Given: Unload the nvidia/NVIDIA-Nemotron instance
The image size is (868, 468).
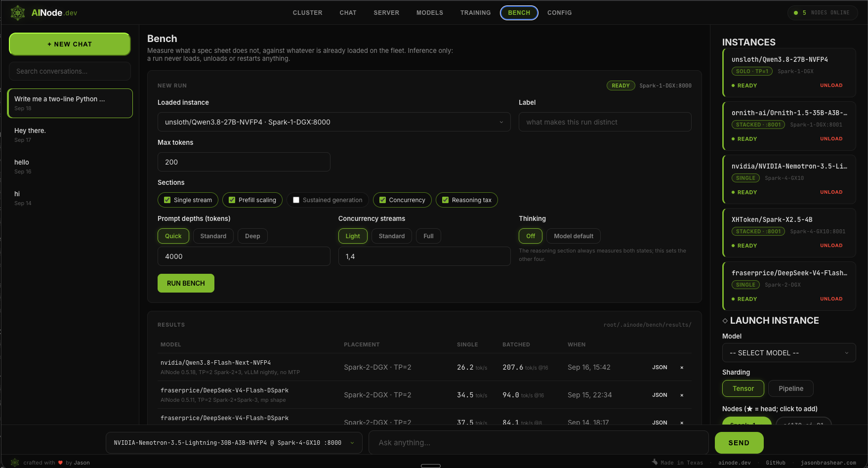Looking at the screenshot, I should click(831, 192).
